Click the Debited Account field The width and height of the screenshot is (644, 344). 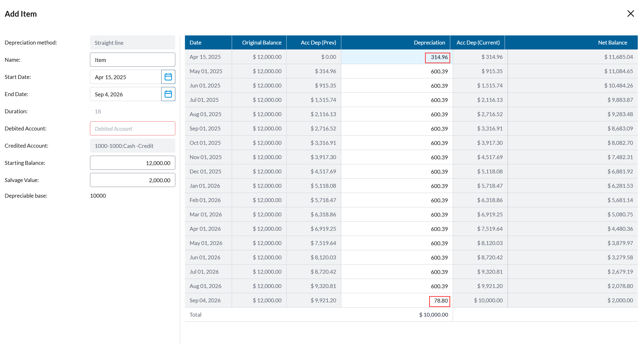pyautogui.click(x=132, y=129)
